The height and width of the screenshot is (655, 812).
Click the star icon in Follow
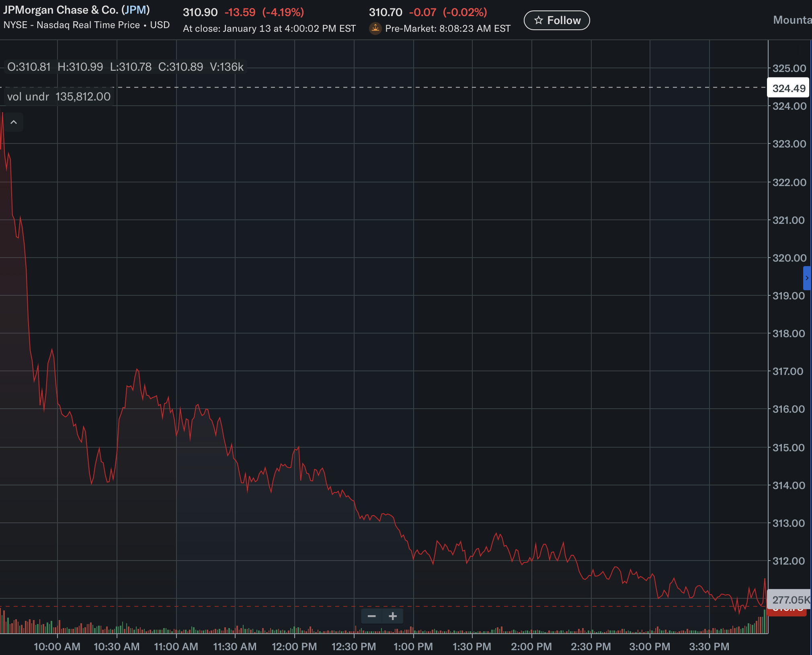(539, 20)
